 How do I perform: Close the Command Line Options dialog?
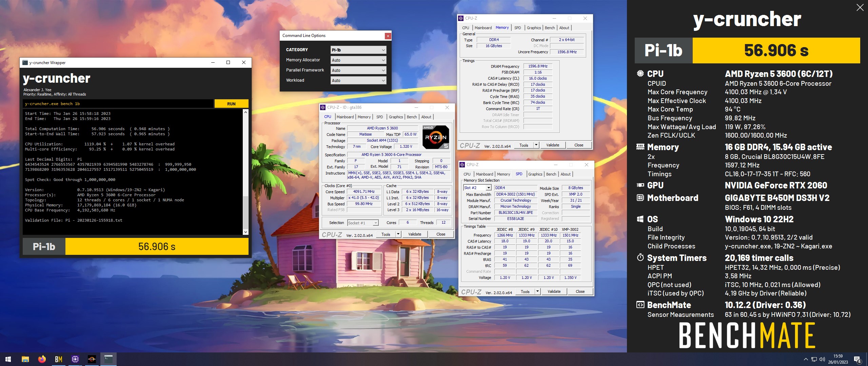click(x=388, y=36)
